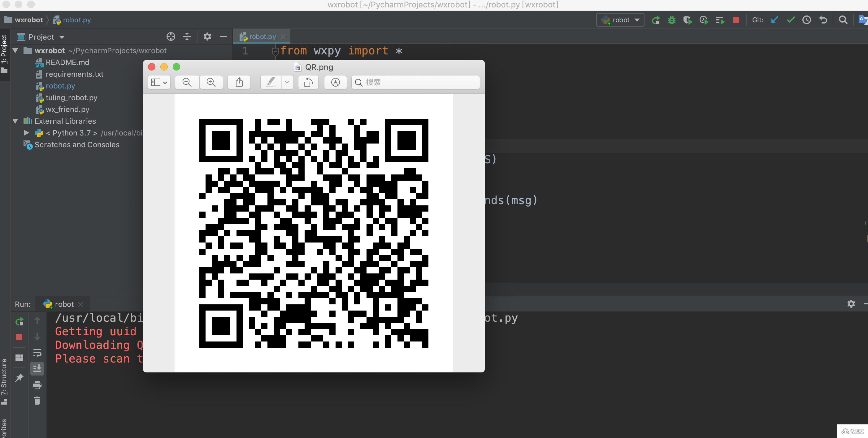Screen dimensions: 868x438
Task: Click the Preview search field
Action: click(415, 83)
